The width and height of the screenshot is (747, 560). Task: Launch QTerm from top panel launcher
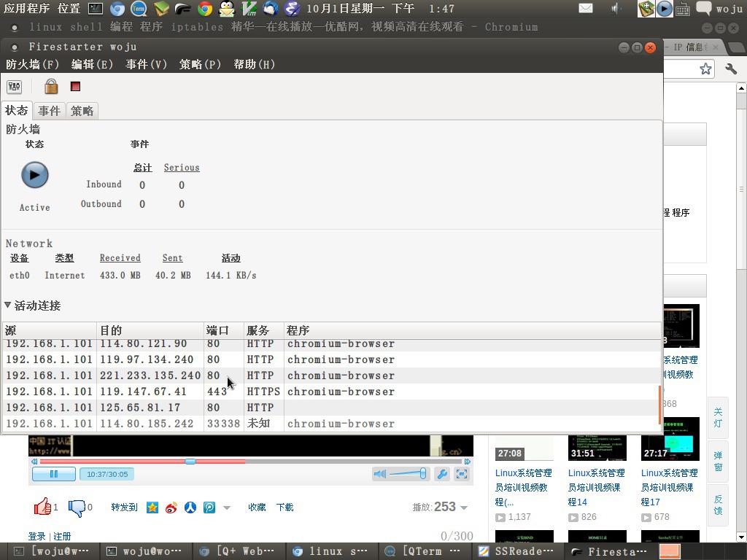[x=139, y=8]
